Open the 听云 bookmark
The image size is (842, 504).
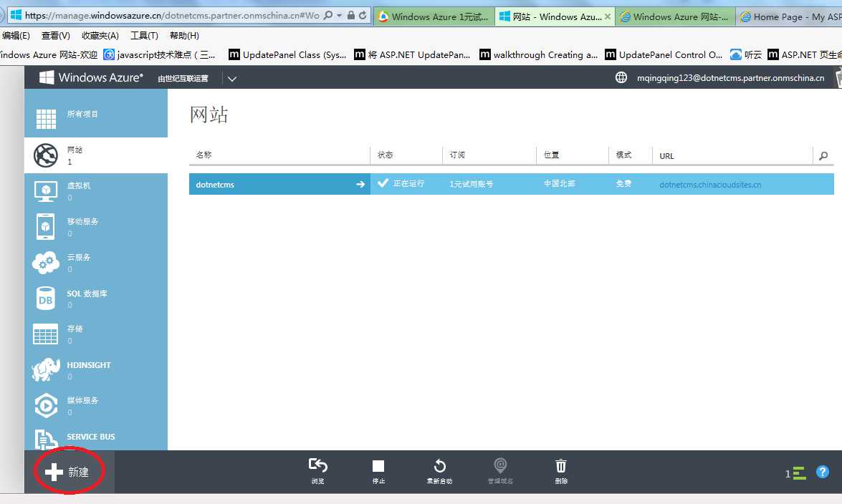click(746, 54)
